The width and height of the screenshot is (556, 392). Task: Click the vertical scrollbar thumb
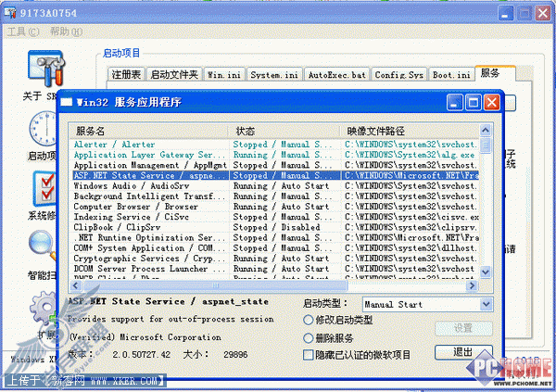click(486, 145)
